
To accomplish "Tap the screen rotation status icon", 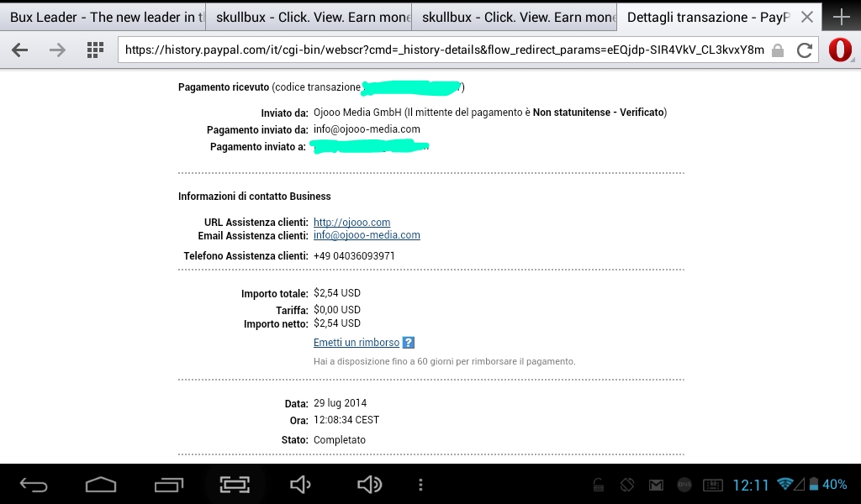I will click(627, 485).
